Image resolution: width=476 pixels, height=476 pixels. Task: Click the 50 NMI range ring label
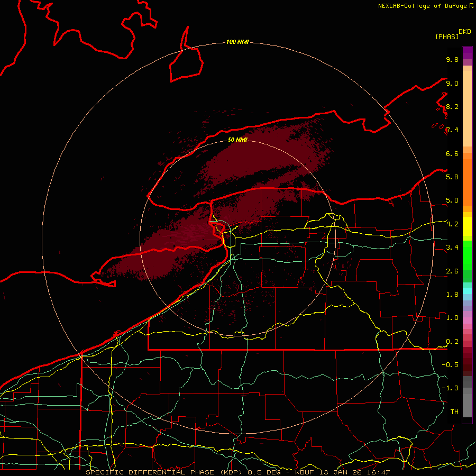(x=237, y=140)
